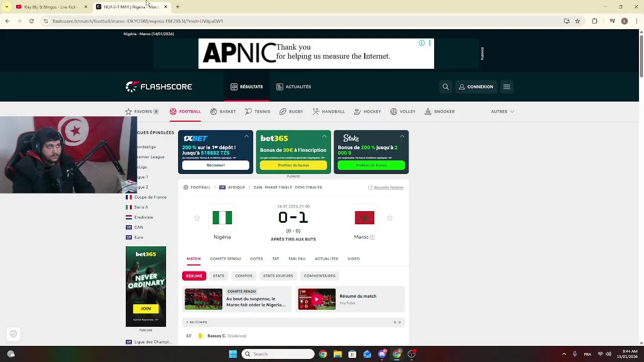The image size is (644, 362).
Task: Switch to the Compte rendu tab
Action: (225, 259)
